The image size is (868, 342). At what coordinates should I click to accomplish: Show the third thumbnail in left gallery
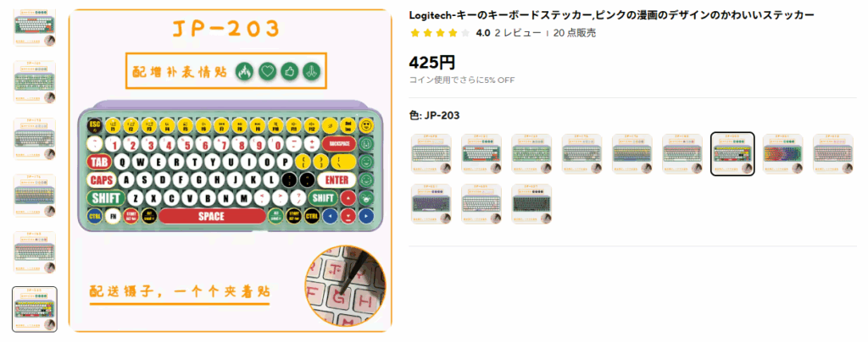pos(35,139)
